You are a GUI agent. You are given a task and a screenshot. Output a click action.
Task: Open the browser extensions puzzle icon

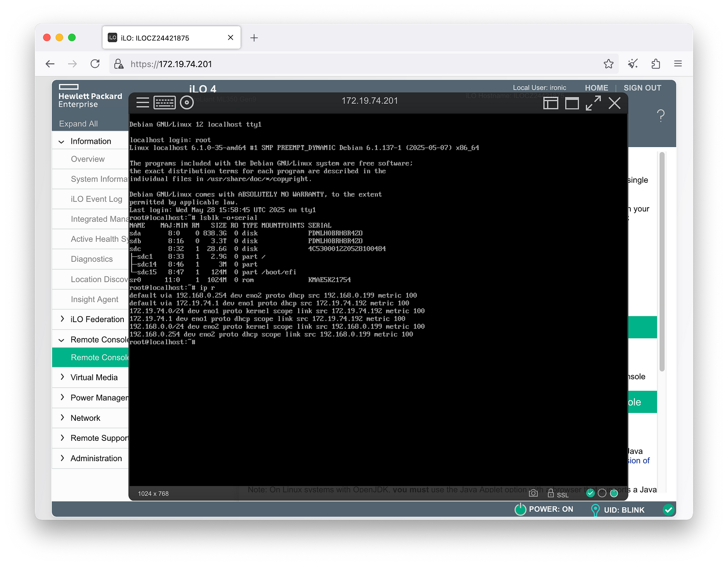tap(656, 64)
